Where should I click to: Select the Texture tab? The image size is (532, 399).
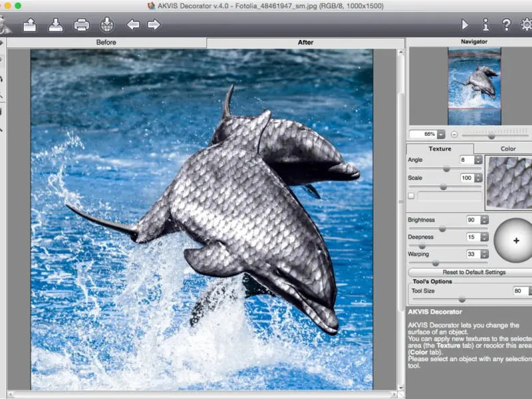coord(440,149)
